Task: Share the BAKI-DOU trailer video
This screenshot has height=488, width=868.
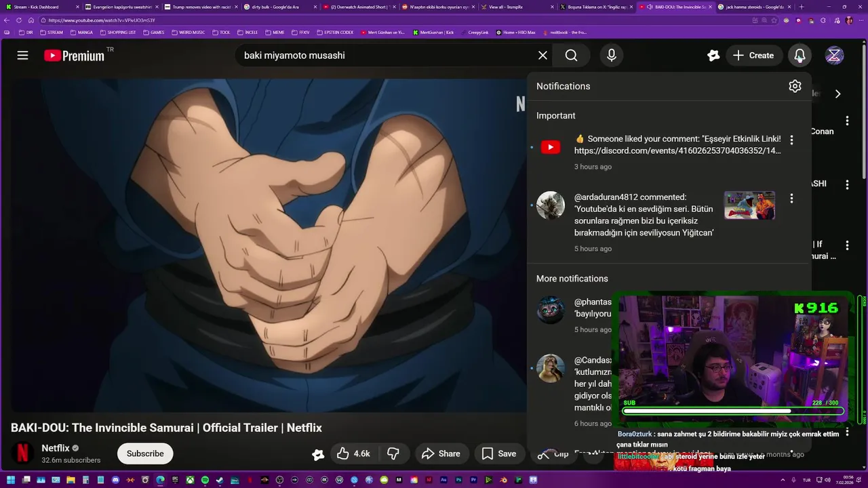Action: 441,453
